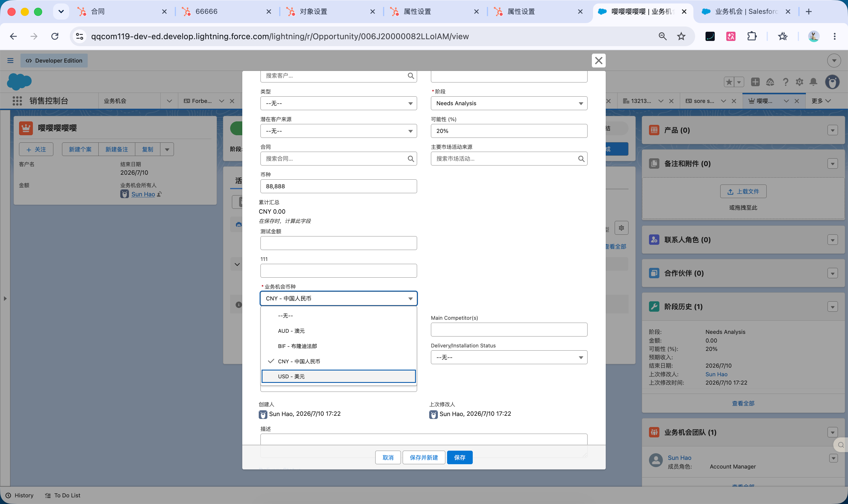Click search icon in 搜索客户 field
The image size is (848, 504).
[411, 76]
